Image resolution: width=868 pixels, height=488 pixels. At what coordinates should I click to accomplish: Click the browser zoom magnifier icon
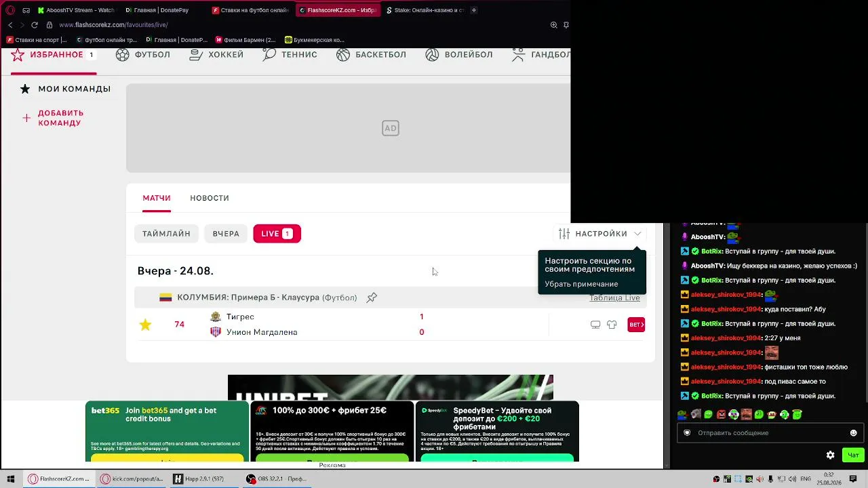554,25
